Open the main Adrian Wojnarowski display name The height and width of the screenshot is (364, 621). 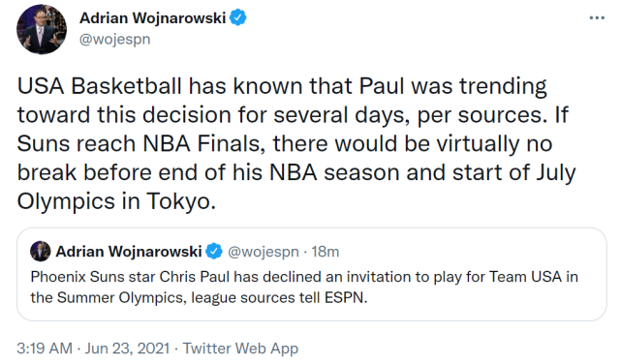tap(152, 18)
